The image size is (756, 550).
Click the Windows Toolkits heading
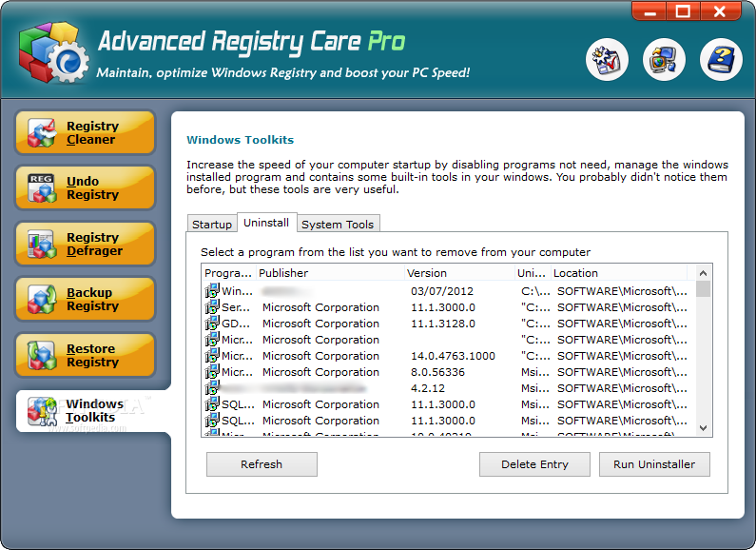[240, 140]
